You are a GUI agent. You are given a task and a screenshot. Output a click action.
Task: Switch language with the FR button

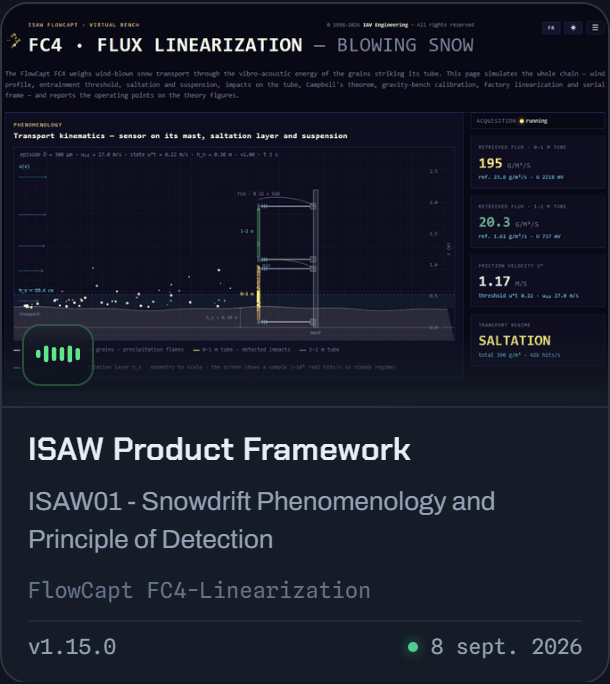tap(551, 27)
